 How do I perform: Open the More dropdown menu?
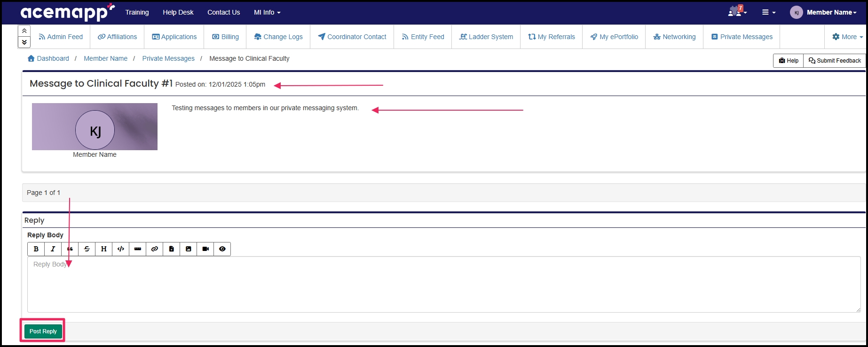(847, 37)
